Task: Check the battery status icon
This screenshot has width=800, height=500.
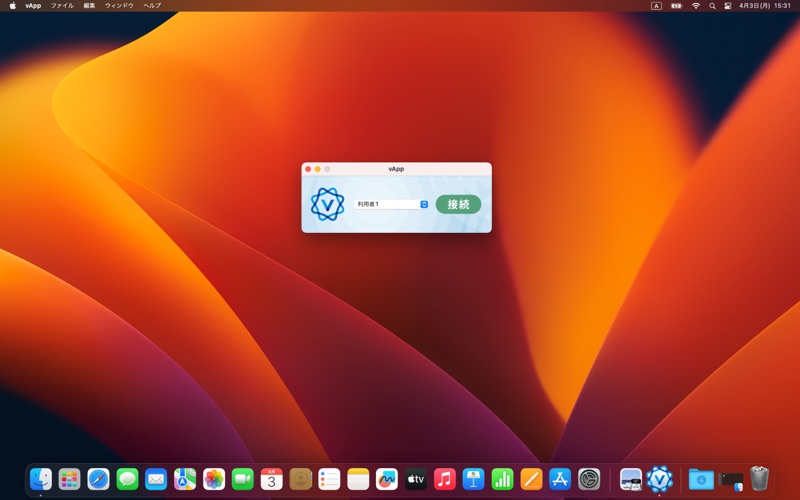Action: (677, 6)
